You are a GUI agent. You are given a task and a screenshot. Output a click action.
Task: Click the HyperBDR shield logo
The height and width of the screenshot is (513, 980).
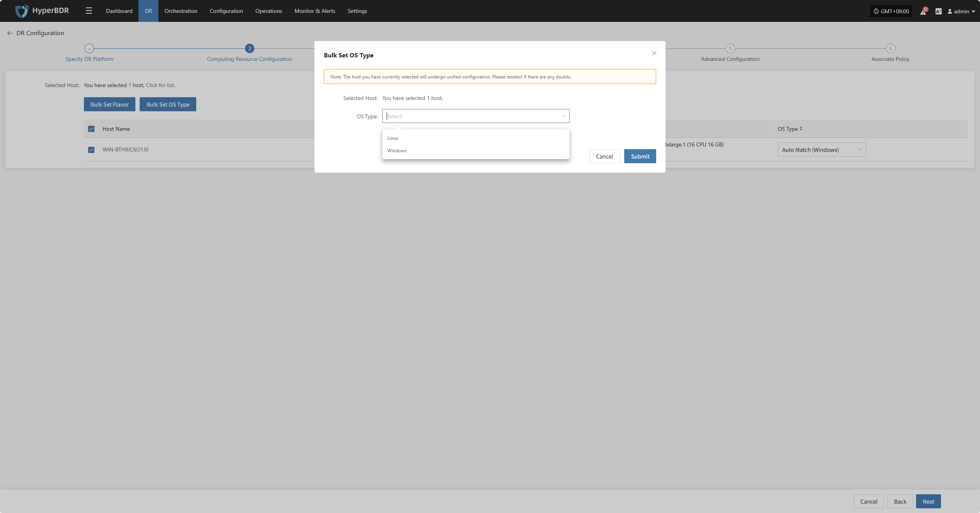[21, 11]
